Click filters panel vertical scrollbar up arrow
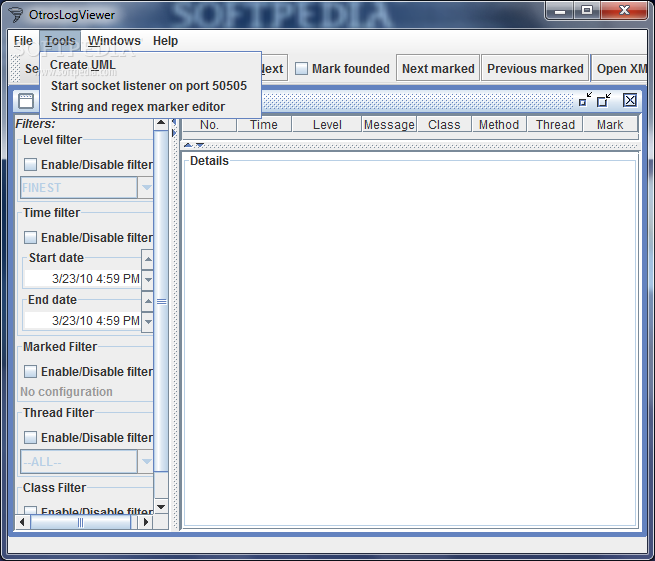Screen dimensions: 655x561 [161, 124]
